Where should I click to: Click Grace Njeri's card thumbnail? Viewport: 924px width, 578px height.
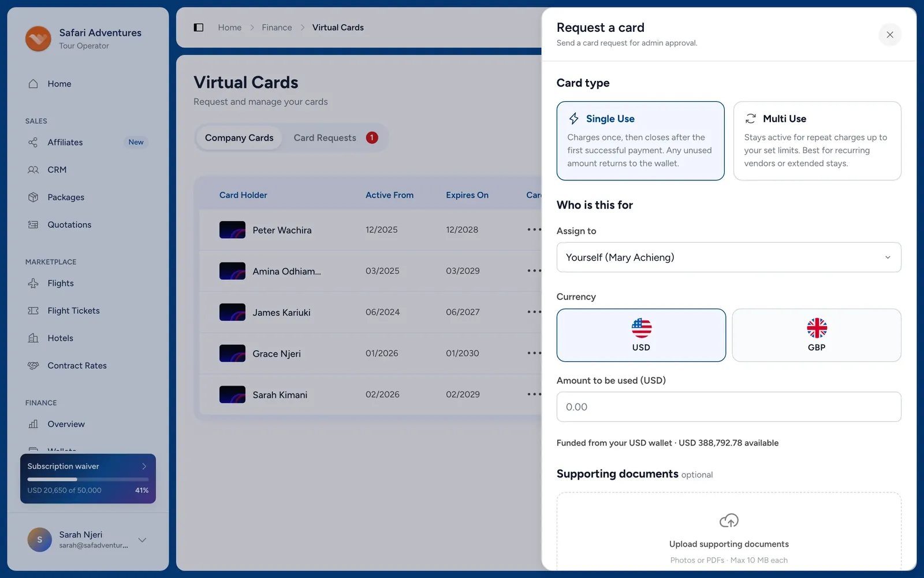pyautogui.click(x=232, y=354)
